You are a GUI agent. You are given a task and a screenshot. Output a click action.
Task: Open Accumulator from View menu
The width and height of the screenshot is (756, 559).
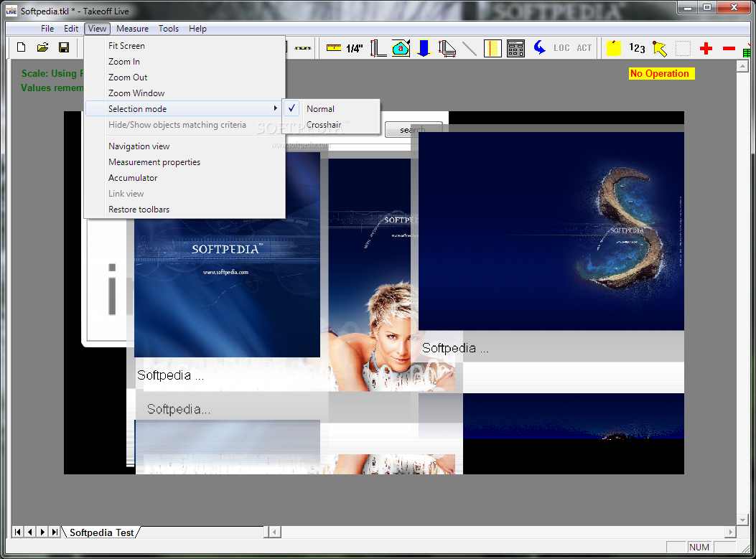point(185,178)
